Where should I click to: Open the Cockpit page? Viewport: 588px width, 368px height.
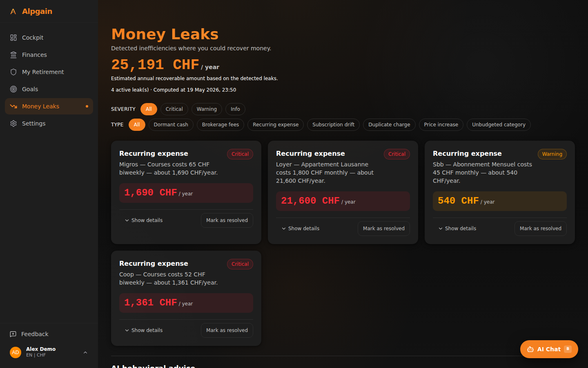[x=49, y=38]
